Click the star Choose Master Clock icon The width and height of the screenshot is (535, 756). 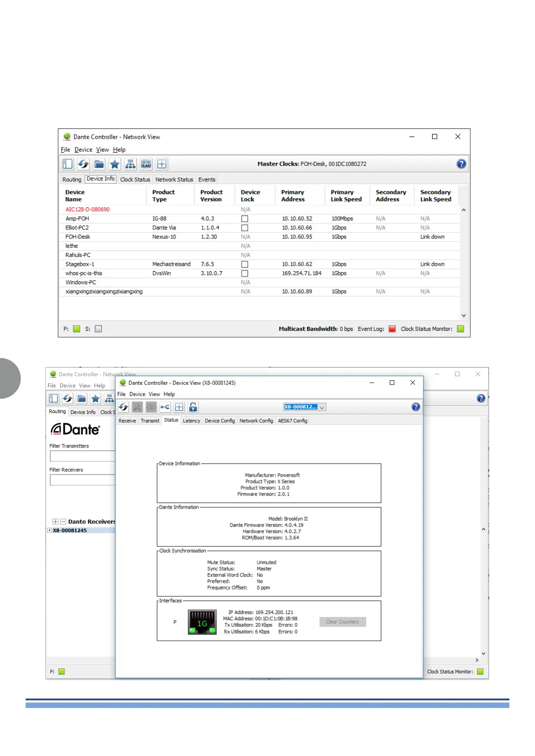[x=115, y=164]
